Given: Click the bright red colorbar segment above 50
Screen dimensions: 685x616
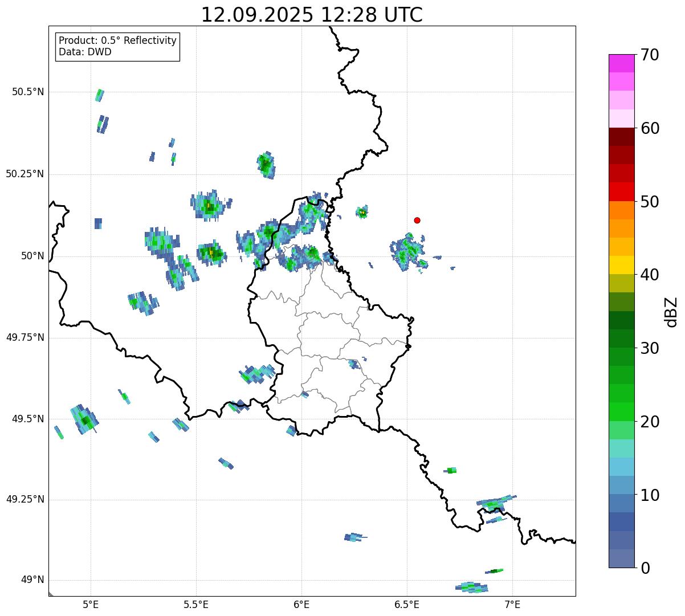Looking at the screenshot, I should click(621, 191).
